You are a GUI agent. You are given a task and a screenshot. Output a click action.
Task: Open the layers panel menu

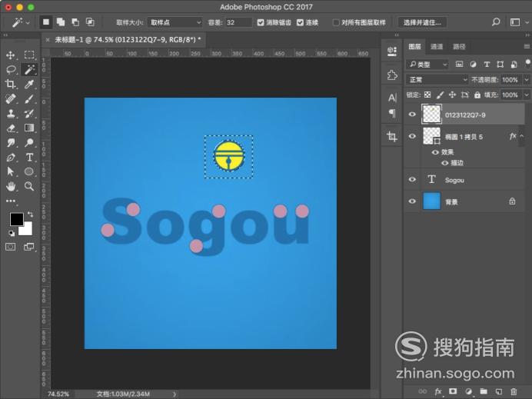(527, 46)
